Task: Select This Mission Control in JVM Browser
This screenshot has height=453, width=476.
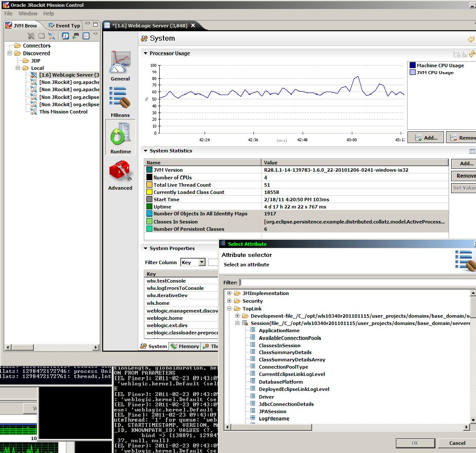Action: [63, 112]
